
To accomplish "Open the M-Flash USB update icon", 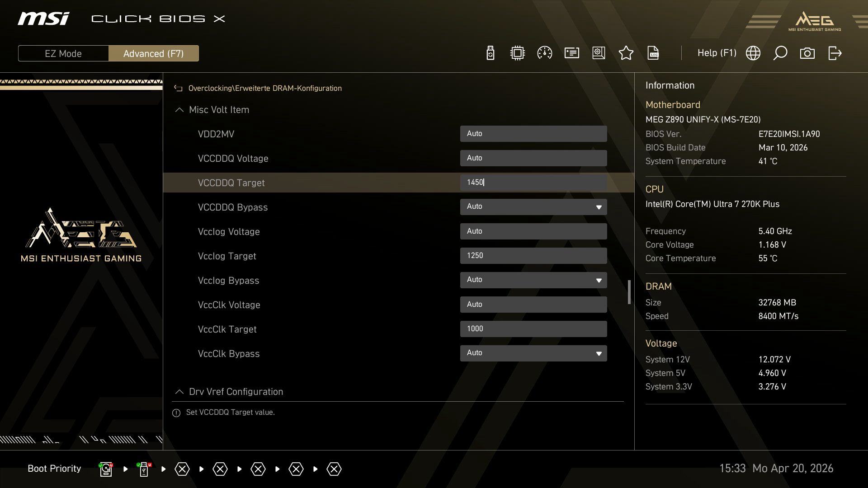I will (x=490, y=53).
